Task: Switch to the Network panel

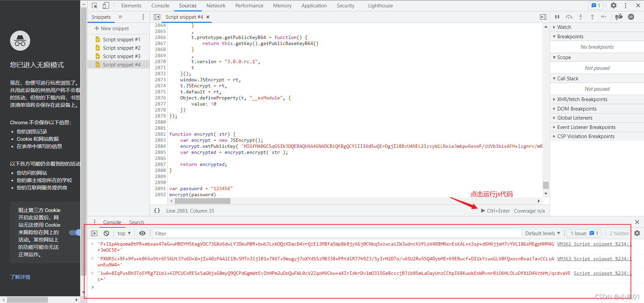Action: (216, 5)
